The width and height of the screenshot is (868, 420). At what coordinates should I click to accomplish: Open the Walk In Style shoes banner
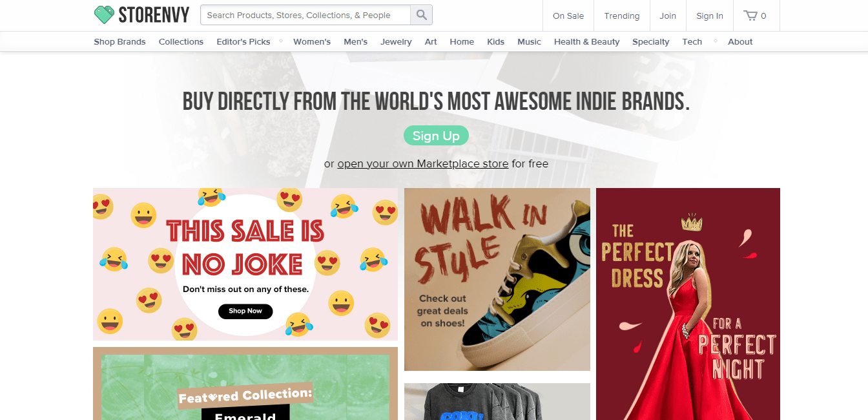(x=497, y=279)
